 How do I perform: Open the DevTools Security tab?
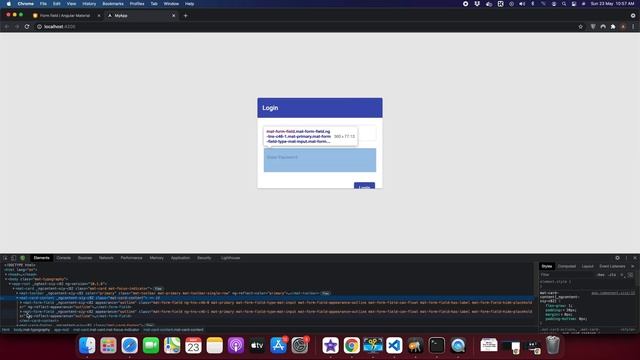204,258
